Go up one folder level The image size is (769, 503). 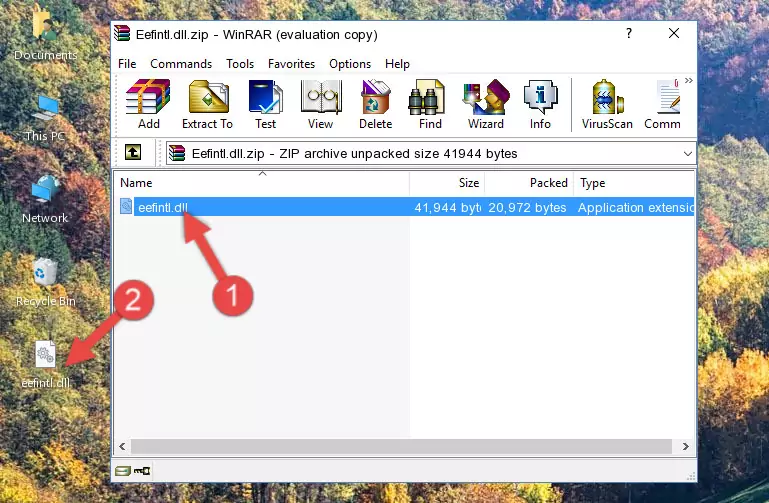(133, 152)
